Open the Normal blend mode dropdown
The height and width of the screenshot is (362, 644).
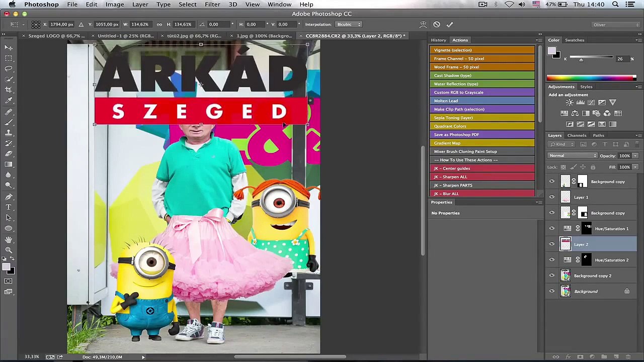pyautogui.click(x=573, y=155)
